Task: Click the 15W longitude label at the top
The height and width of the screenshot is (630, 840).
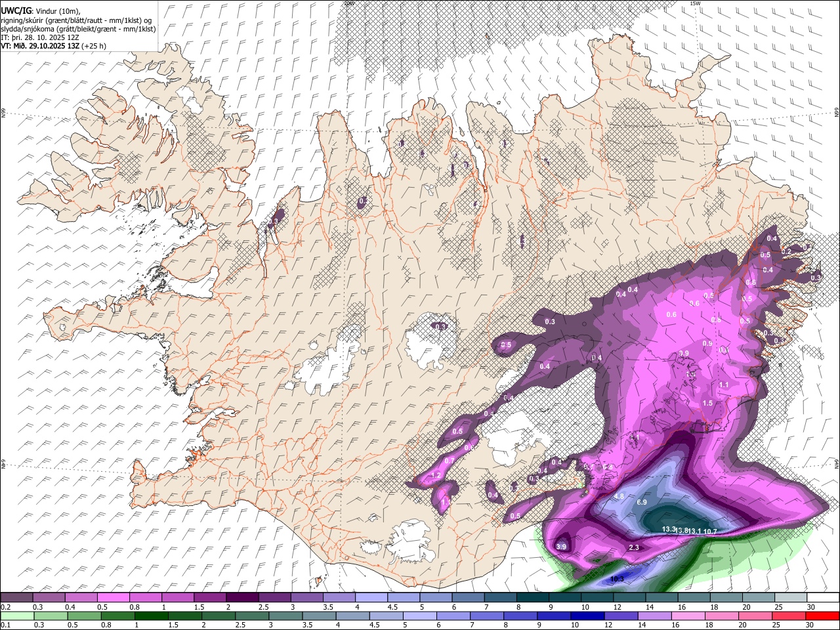Action: [x=695, y=3]
